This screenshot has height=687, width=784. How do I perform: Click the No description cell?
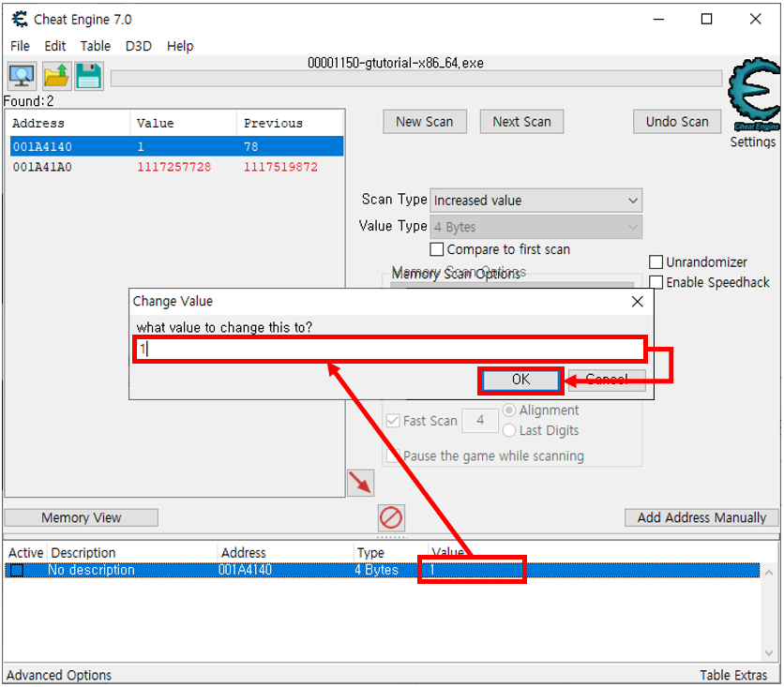pos(91,570)
